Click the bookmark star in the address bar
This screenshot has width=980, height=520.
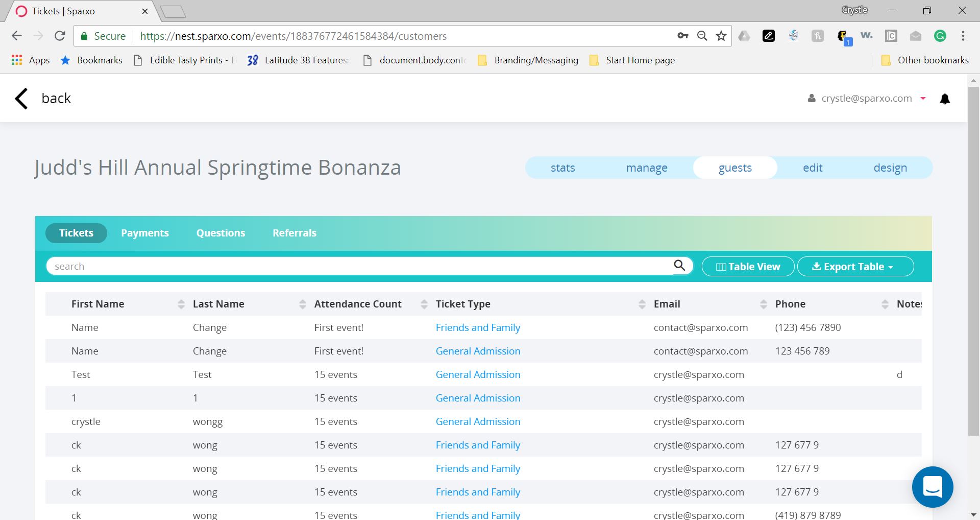(x=721, y=36)
